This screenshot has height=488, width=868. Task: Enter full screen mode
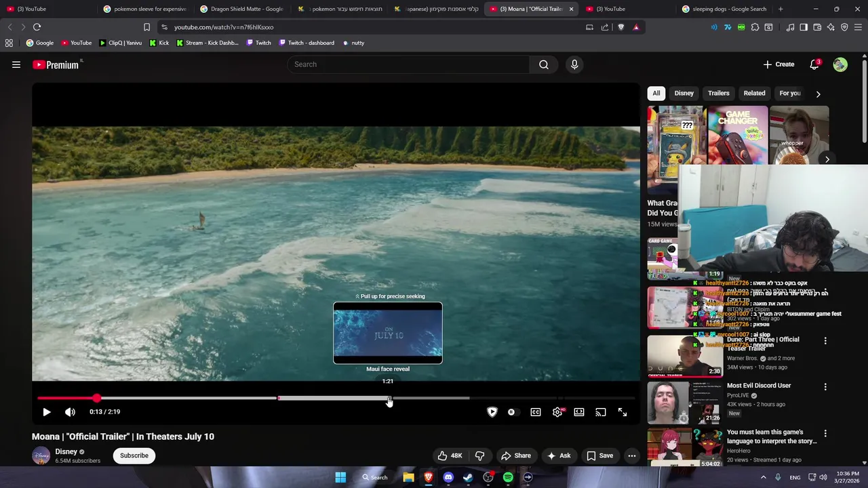pyautogui.click(x=623, y=412)
